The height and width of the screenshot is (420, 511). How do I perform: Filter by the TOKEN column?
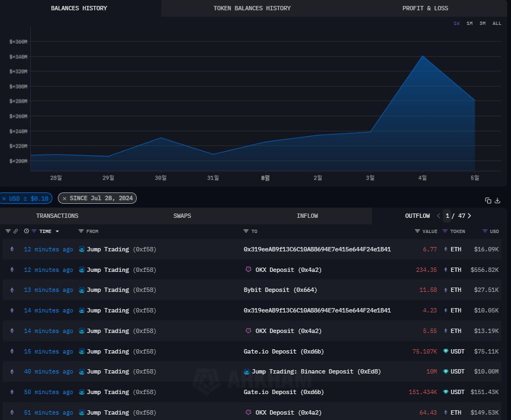tap(445, 231)
